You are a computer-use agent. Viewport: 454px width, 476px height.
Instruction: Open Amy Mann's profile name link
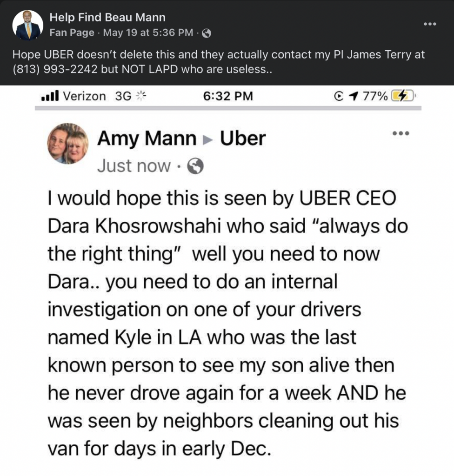(x=147, y=139)
